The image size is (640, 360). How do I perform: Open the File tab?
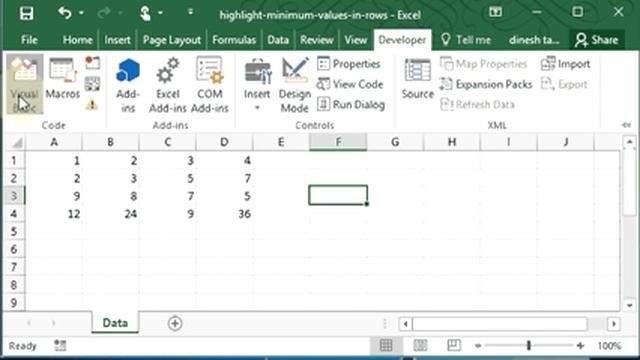coord(29,40)
